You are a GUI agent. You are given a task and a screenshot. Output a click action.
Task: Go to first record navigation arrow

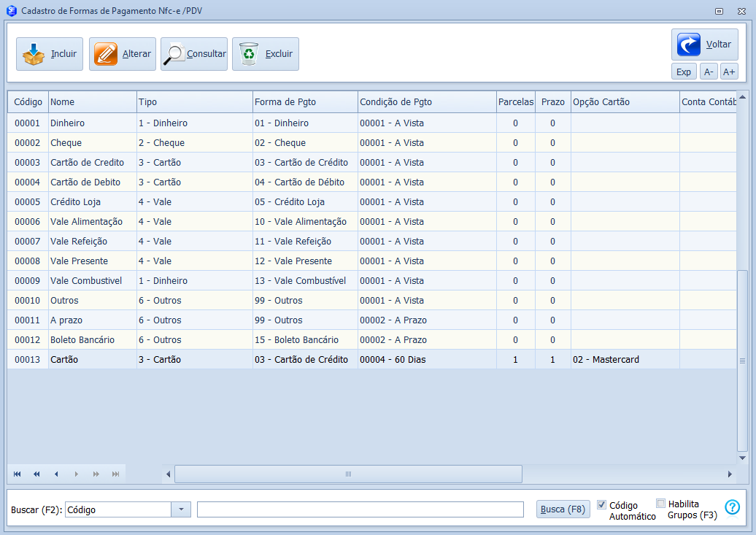[x=18, y=474]
